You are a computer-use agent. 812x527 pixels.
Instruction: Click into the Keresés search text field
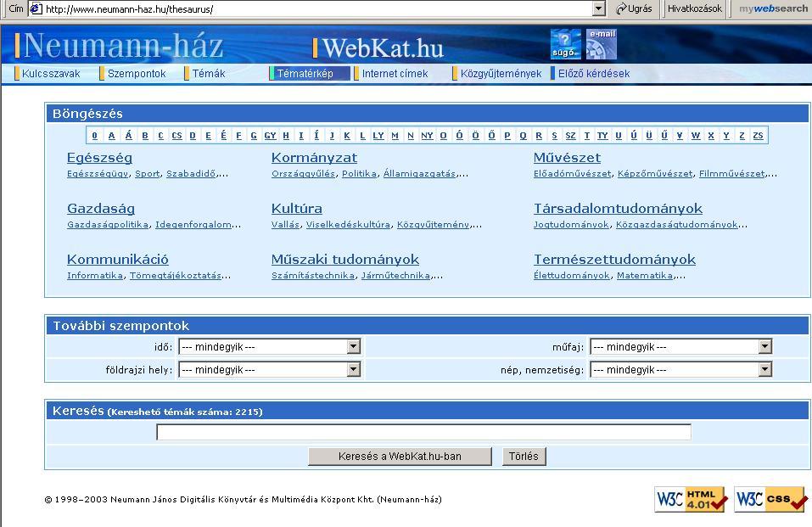coord(423,432)
